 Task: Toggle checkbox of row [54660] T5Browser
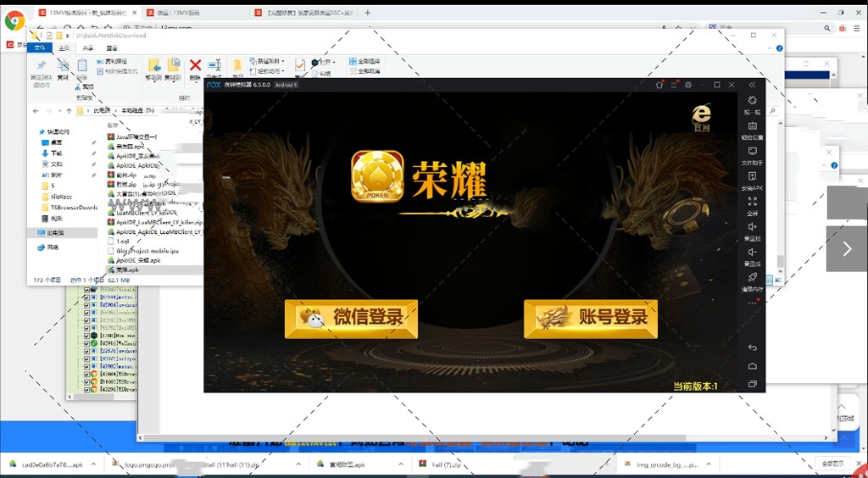coord(86,381)
